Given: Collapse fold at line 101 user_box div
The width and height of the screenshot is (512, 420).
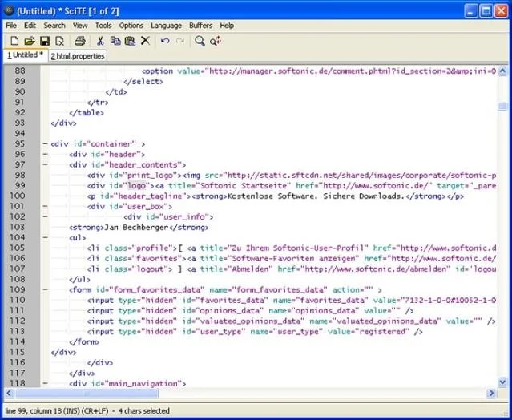Looking at the screenshot, I should click(45, 206).
